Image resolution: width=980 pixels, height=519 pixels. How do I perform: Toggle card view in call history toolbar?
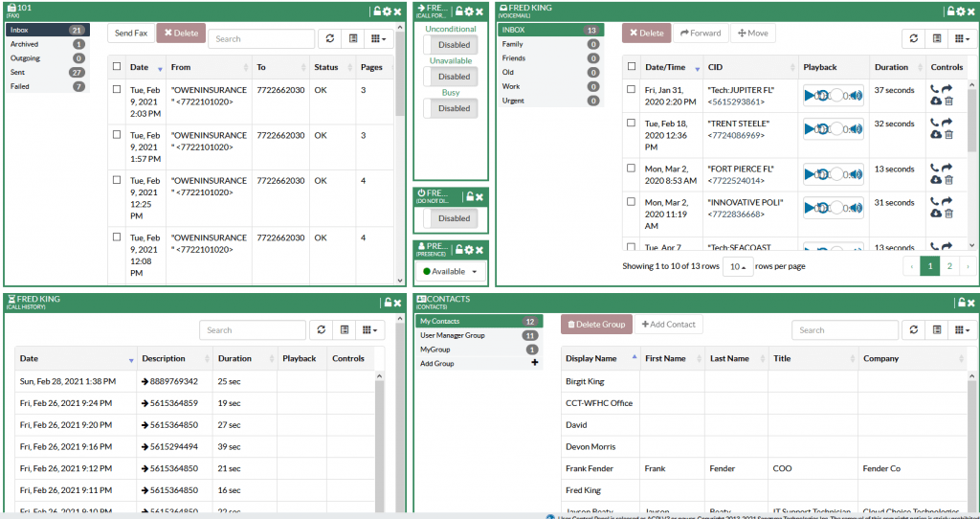point(344,330)
